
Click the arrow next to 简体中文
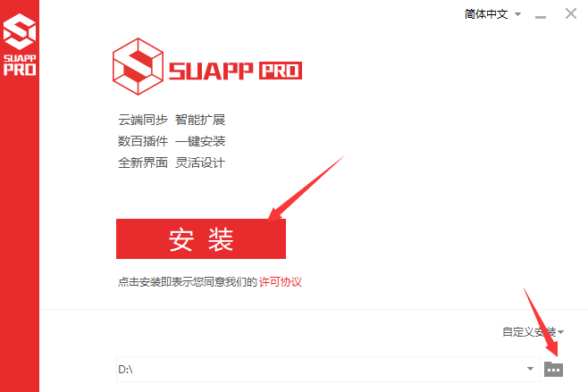pos(517,14)
